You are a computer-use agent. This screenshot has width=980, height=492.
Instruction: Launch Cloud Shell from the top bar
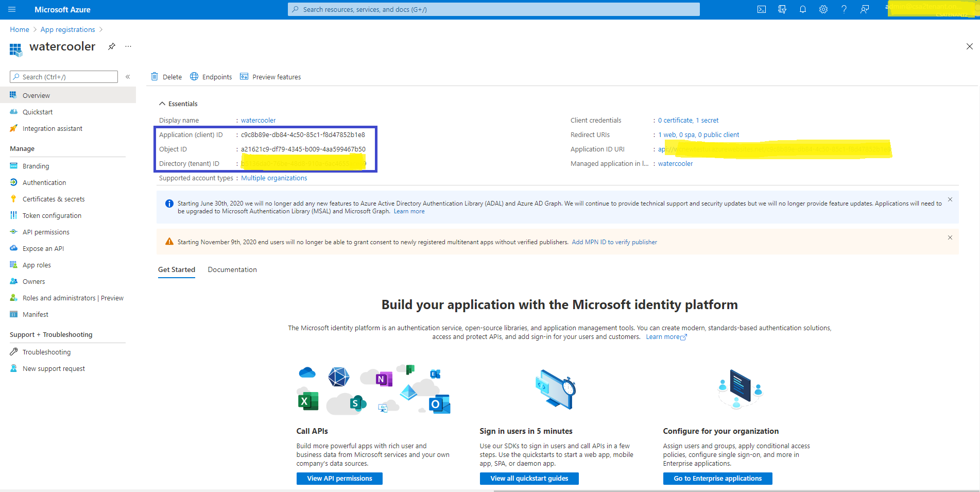click(x=762, y=9)
